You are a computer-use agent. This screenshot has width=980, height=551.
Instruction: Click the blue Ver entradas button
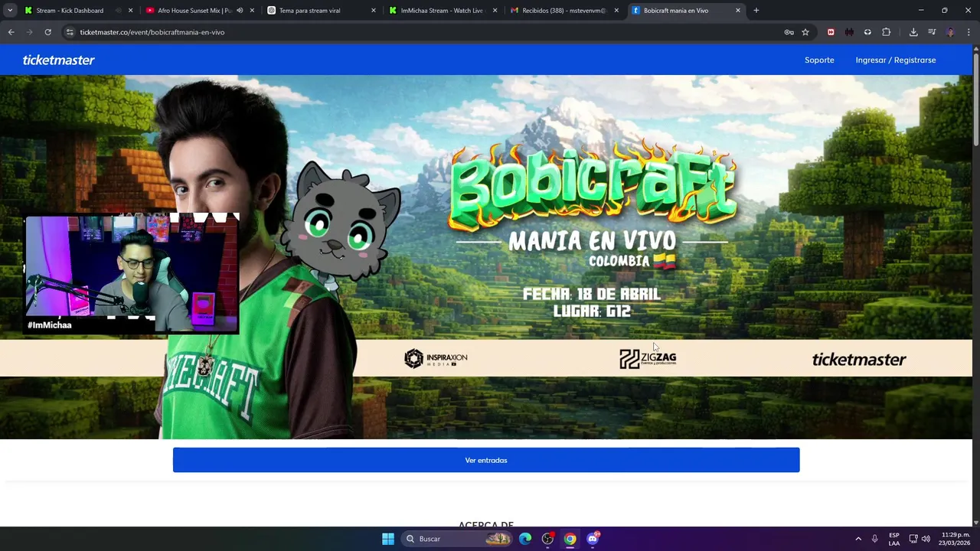point(486,460)
